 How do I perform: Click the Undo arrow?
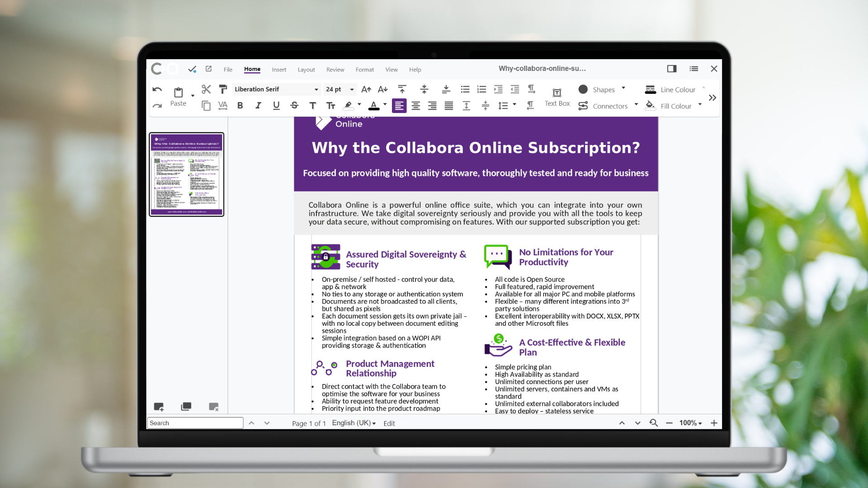[x=157, y=89]
